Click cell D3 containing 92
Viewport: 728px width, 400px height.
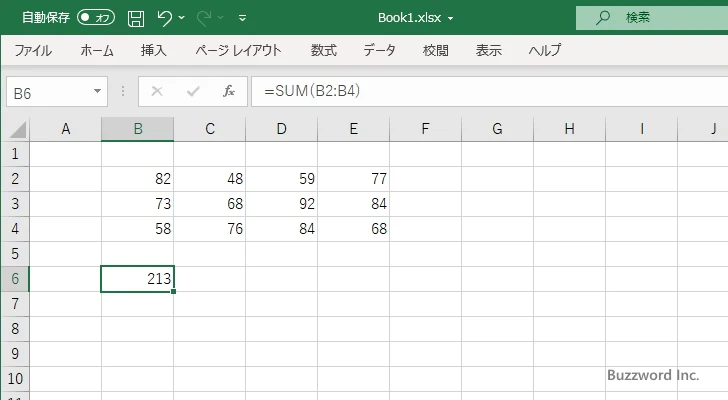click(x=281, y=204)
